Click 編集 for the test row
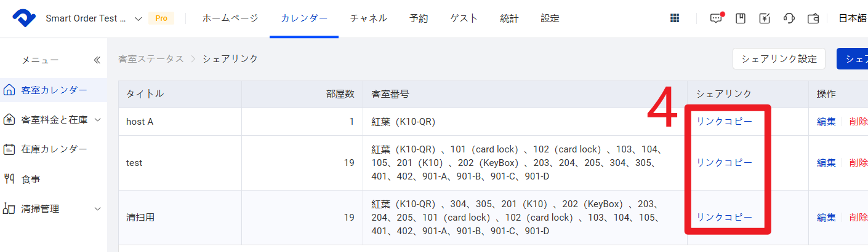 click(826, 163)
